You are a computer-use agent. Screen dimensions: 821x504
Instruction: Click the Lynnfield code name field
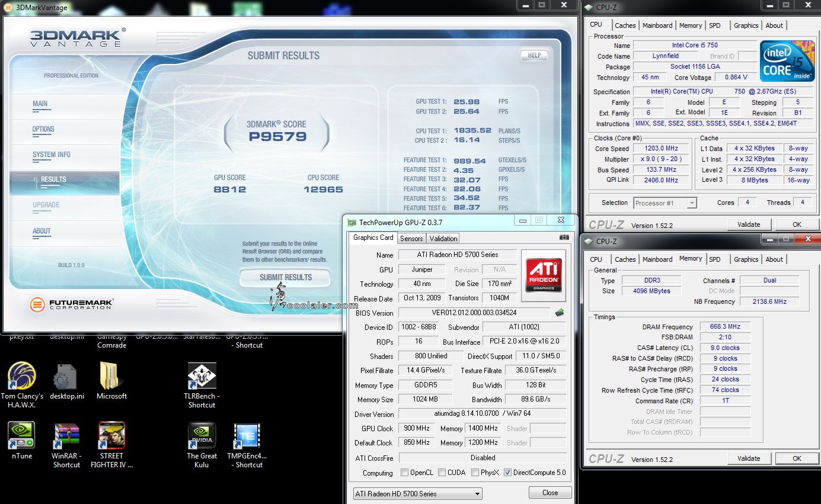[x=666, y=56]
